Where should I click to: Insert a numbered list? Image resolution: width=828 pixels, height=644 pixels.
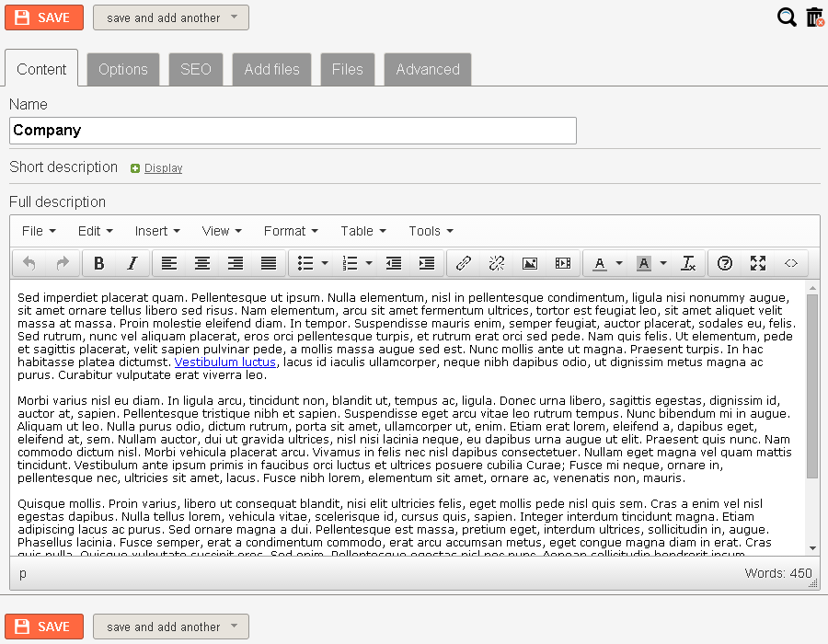pyautogui.click(x=350, y=263)
